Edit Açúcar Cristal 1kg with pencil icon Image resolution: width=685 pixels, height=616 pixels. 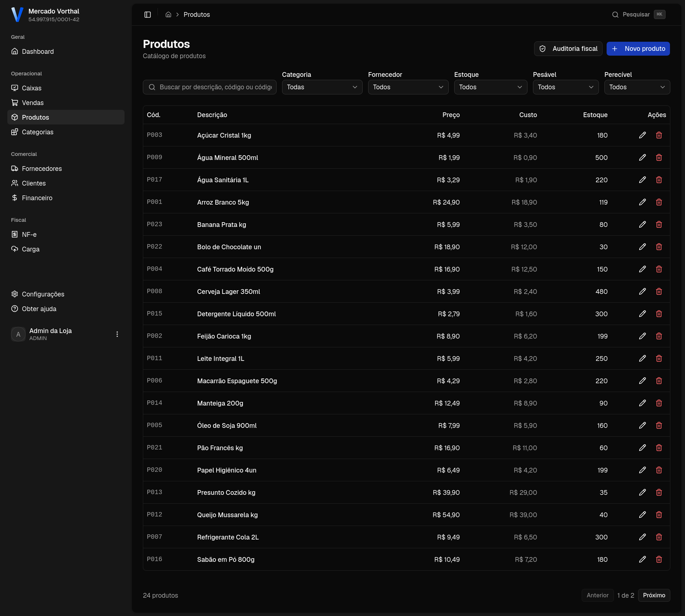pos(643,135)
